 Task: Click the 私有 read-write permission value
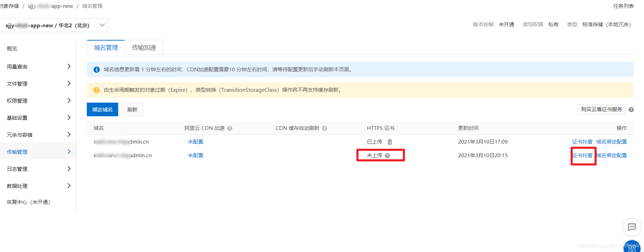coord(553,25)
